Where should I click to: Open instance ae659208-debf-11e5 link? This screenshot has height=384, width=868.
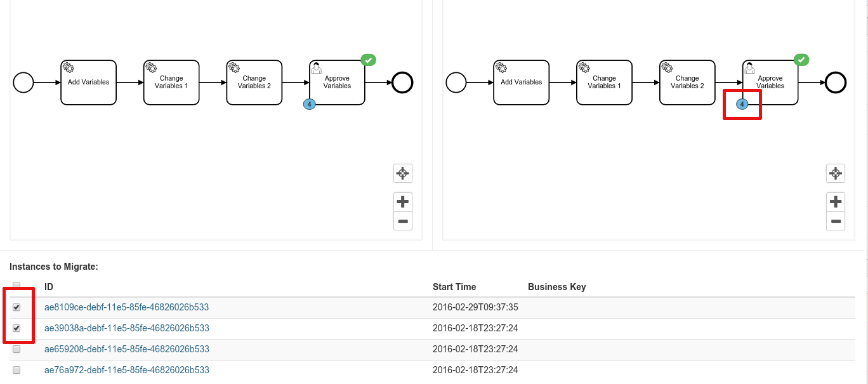(x=126, y=349)
